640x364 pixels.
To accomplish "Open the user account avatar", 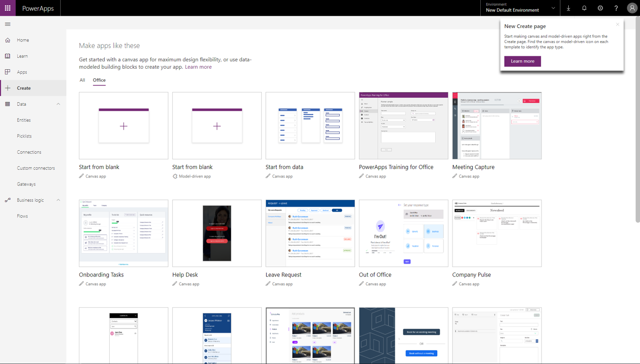I will (632, 8).
